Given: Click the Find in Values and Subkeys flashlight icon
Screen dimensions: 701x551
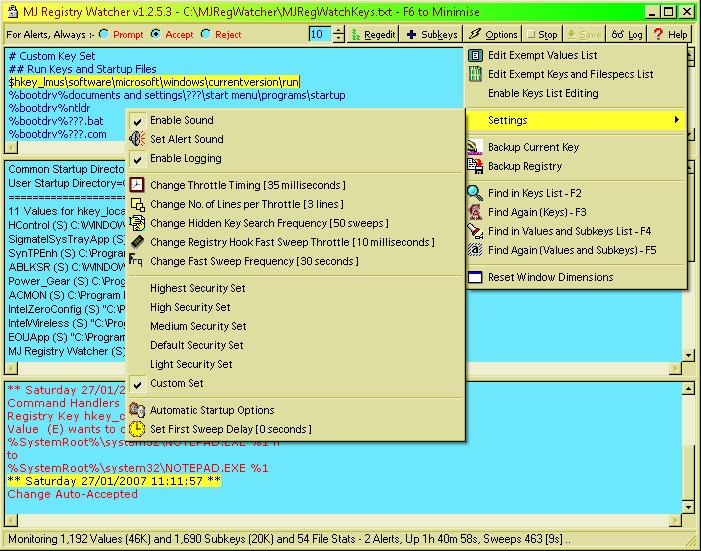Looking at the screenshot, I should [x=475, y=231].
